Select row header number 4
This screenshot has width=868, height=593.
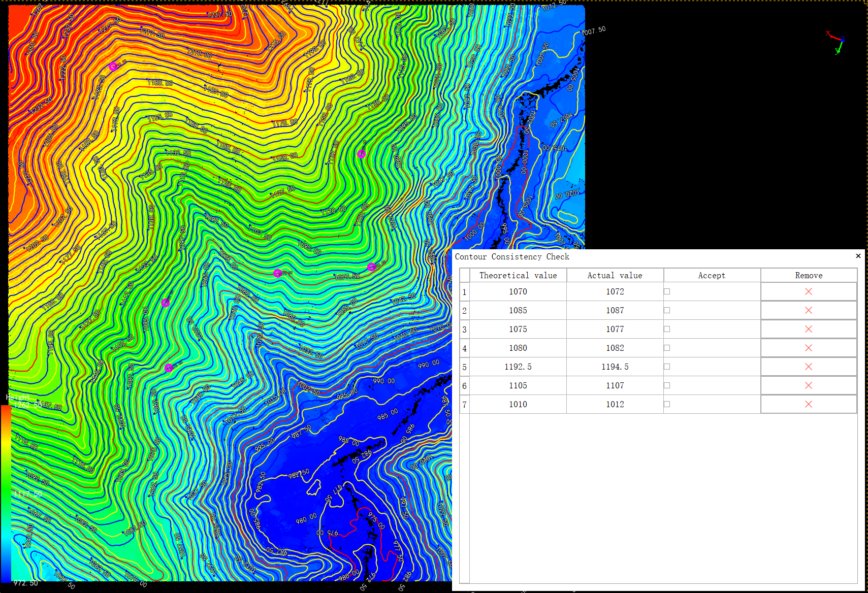click(464, 348)
